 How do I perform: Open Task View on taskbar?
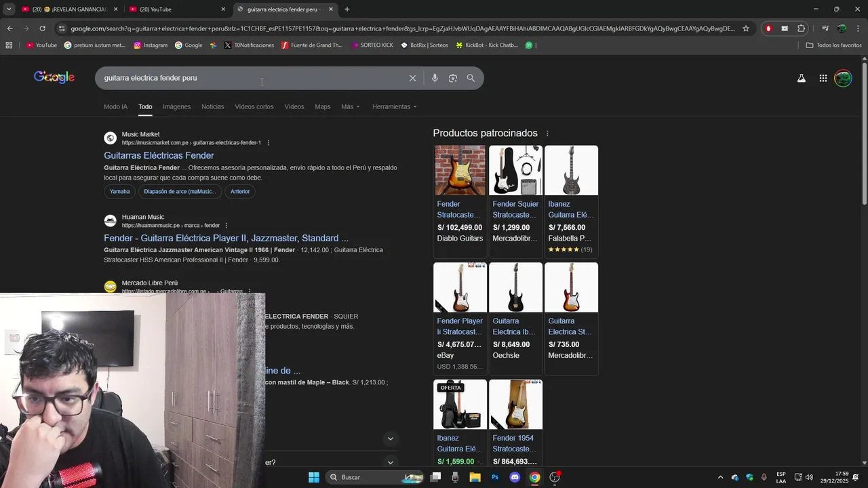coord(435,477)
